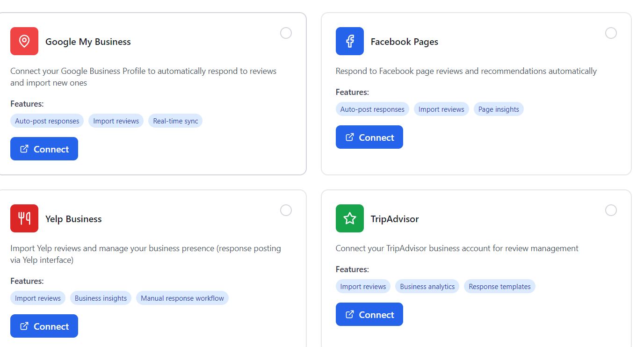Click the Yelp Business fork and knife icon
This screenshot has height=347, width=644.
[24, 218]
